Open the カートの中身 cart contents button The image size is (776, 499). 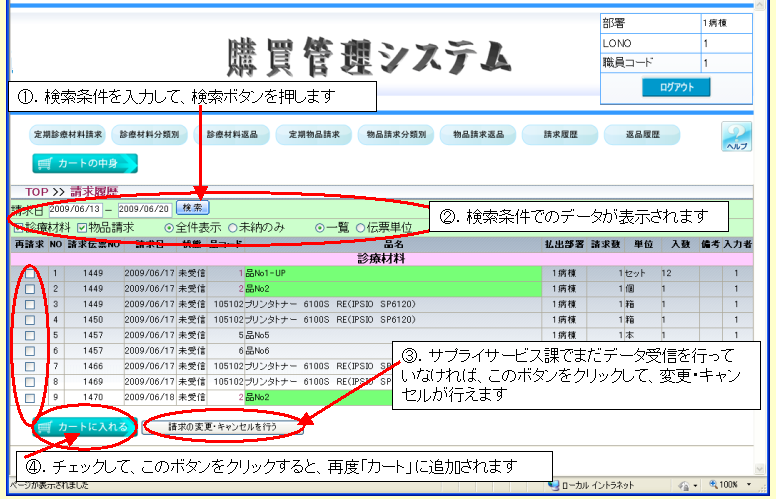click(85, 163)
